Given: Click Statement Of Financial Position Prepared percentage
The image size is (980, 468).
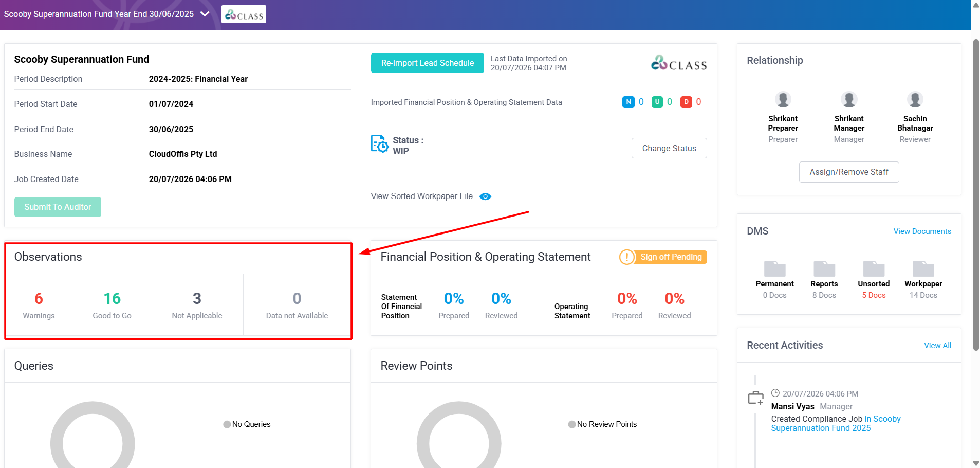Looking at the screenshot, I should 454,298.
